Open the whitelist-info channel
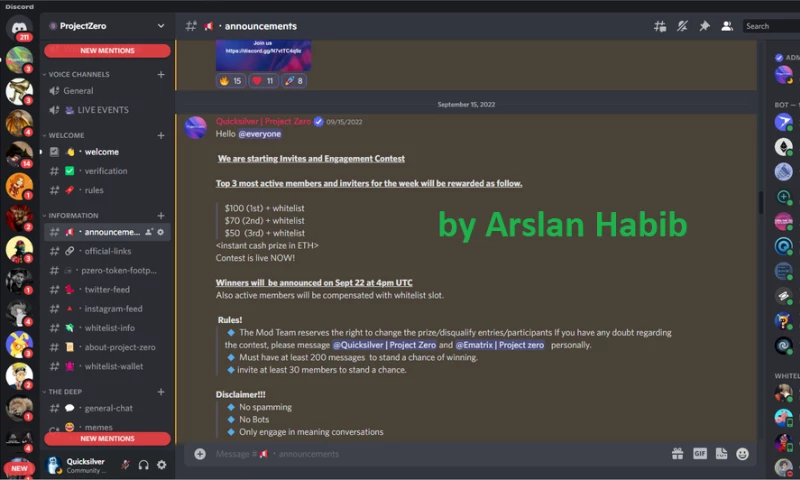The height and width of the screenshot is (480, 800). tap(109, 328)
